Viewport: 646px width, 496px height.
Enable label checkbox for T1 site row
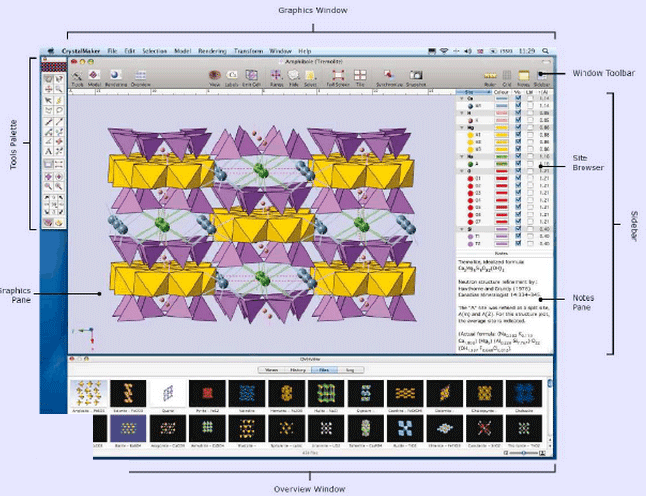tap(530, 236)
